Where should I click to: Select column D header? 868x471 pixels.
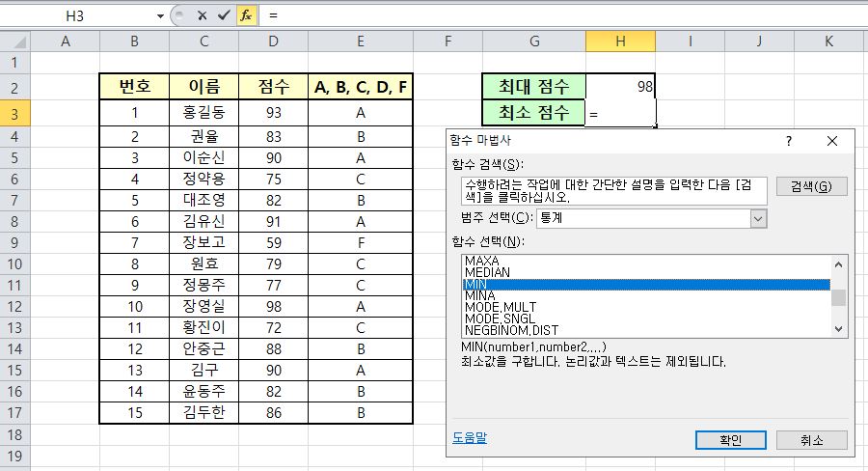click(274, 41)
